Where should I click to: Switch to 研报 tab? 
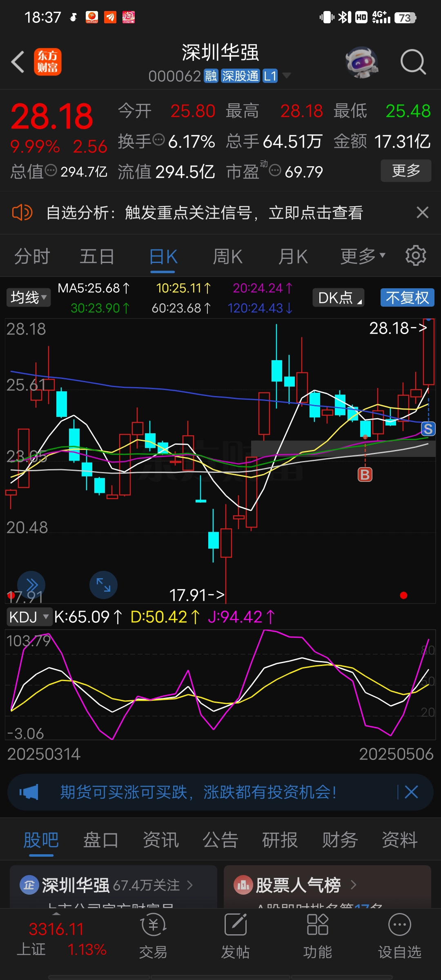coord(280,840)
